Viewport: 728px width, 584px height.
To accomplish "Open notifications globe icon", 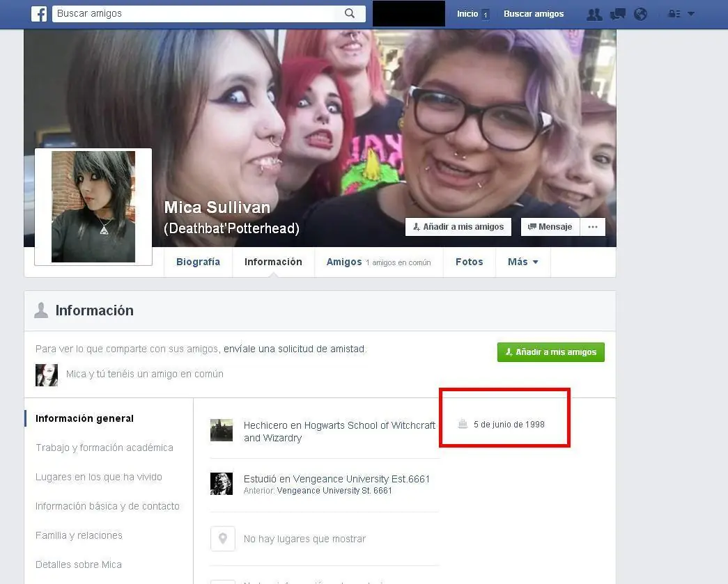I will coord(640,15).
